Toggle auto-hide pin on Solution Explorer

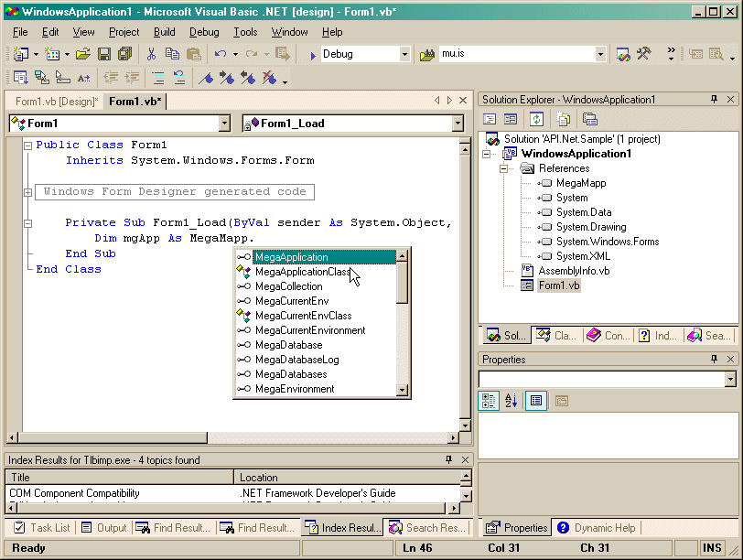[715, 100]
